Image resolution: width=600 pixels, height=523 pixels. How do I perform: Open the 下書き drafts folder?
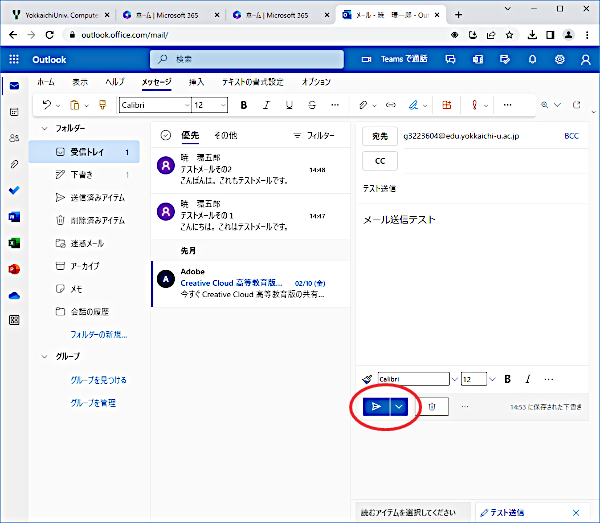pos(84,175)
